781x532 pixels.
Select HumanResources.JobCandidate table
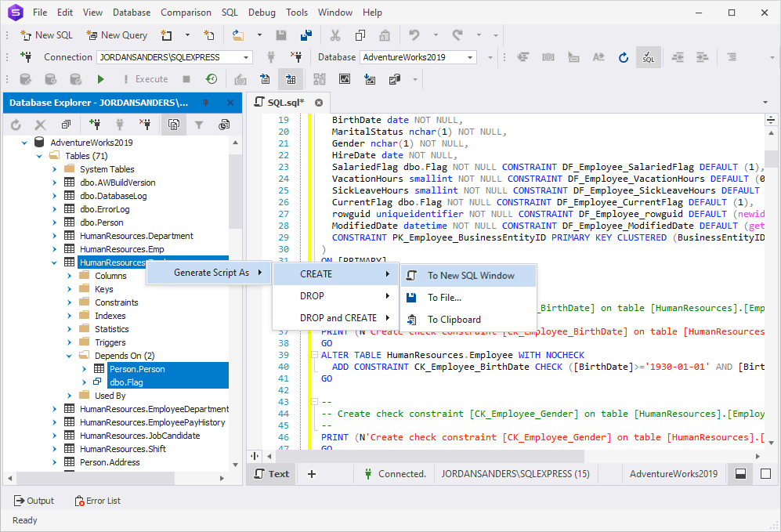(x=140, y=436)
